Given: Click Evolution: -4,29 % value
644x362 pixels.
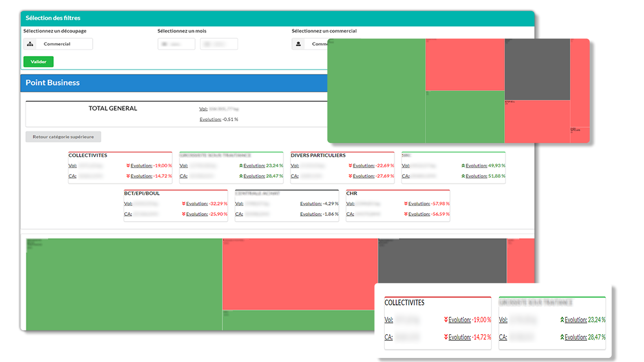Looking at the screenshot, I should 319,203.
